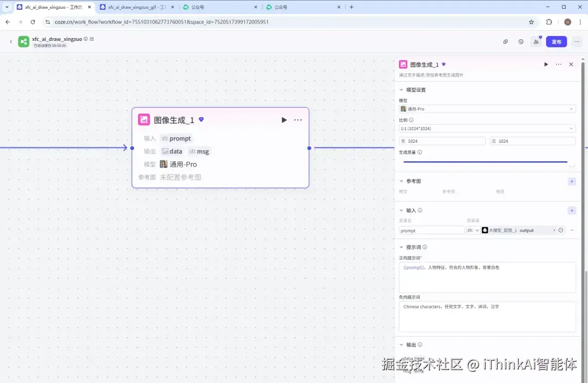Open browser extensions puzzle icon
Image resolution: width=588 pixels, height=383 pixels.
(x=549, y=22)
